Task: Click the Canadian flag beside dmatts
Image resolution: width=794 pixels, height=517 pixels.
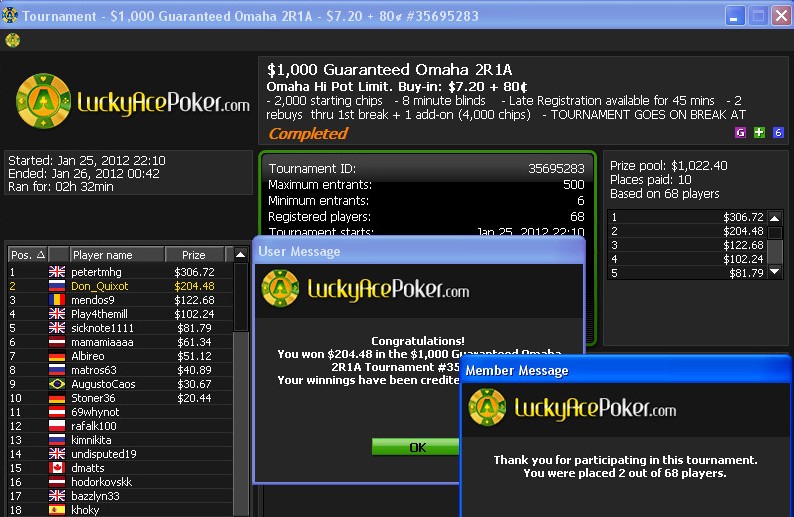Action: click(x=57, y=468)
